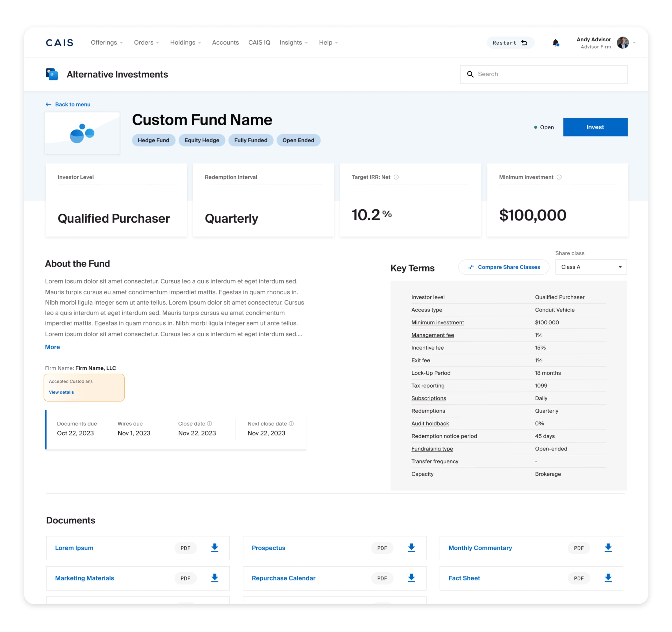The height and width of the screenshot is (632, 672).
Task: Open the Andy Advisor profile dropdown
Action: pos(634,43)
